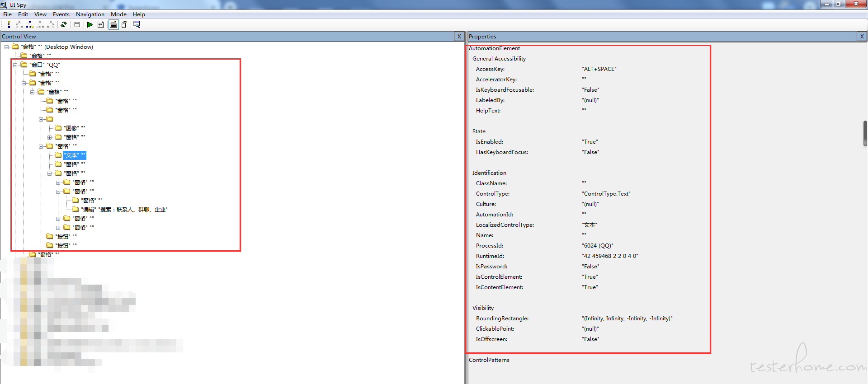
Task: Click the greyed Go to Previous Sibling icon
Action: (40, 24)
